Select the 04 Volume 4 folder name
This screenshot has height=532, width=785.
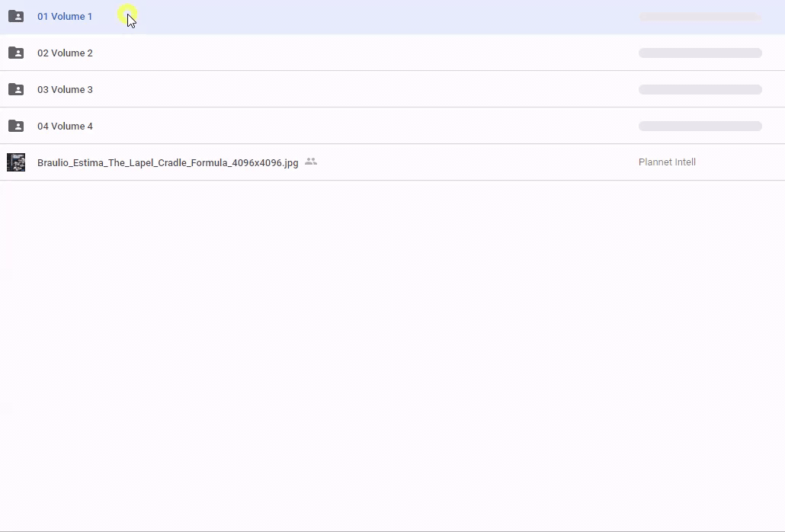[65, 127]
